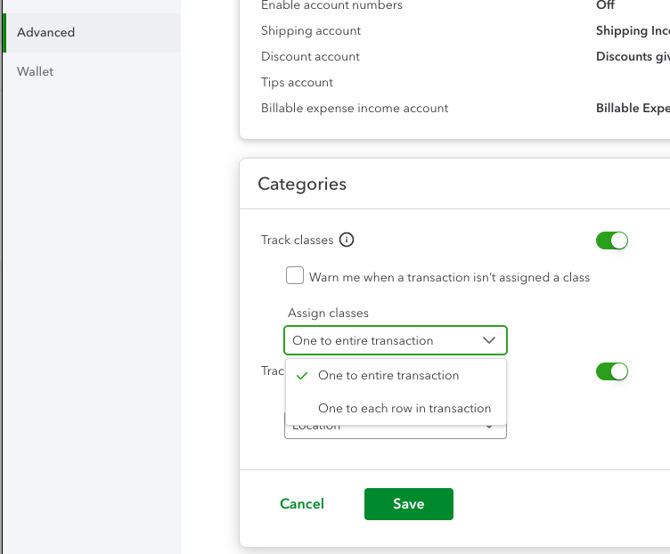670x554 pixels.
Task: Click the 'Discount account' row label
Action: click(x=310, y=56)
